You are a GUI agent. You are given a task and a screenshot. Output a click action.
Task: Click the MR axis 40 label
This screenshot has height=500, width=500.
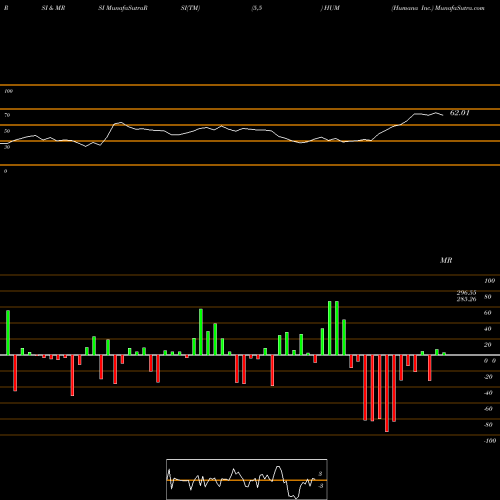(x=488, y=329)
